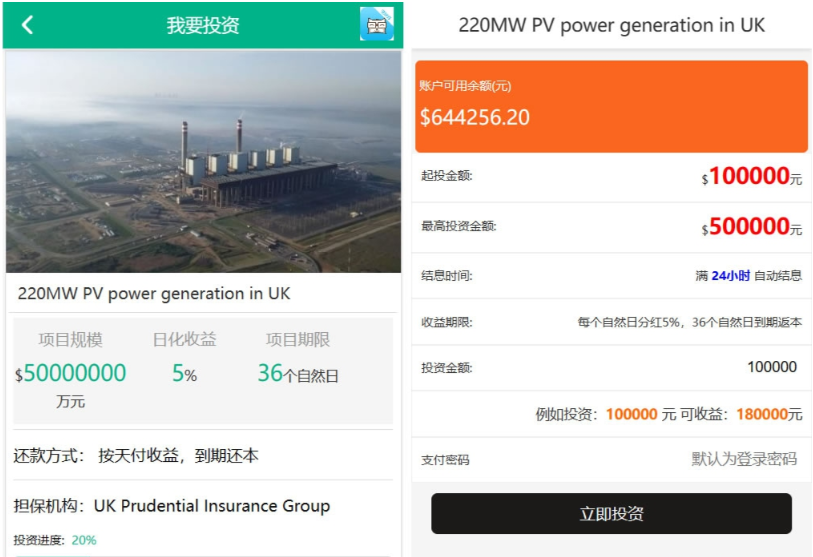Select the 收益期限 yield period row
The height and width of the screenshot is (557, 813).
coord(611,322)
